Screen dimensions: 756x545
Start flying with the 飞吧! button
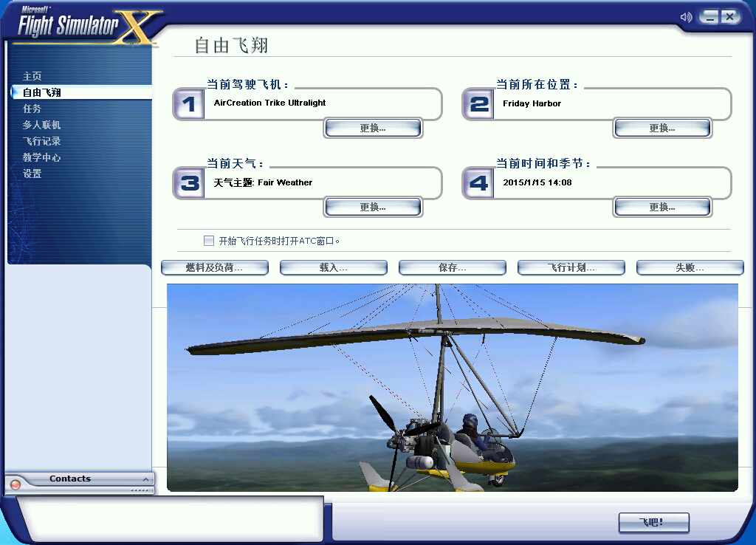[x=653, y=523]
